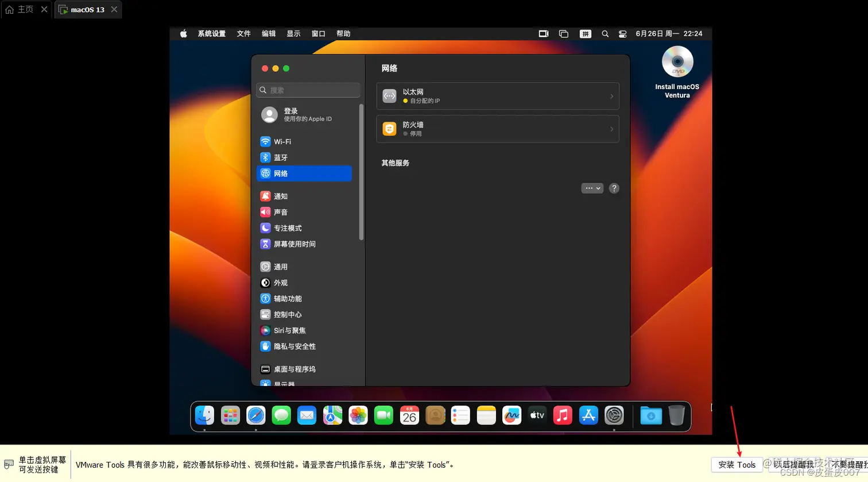Launch Apple TV from the Dock
Image resolution: width=868 pixels, height=482 pixels.
click(537, 415)
